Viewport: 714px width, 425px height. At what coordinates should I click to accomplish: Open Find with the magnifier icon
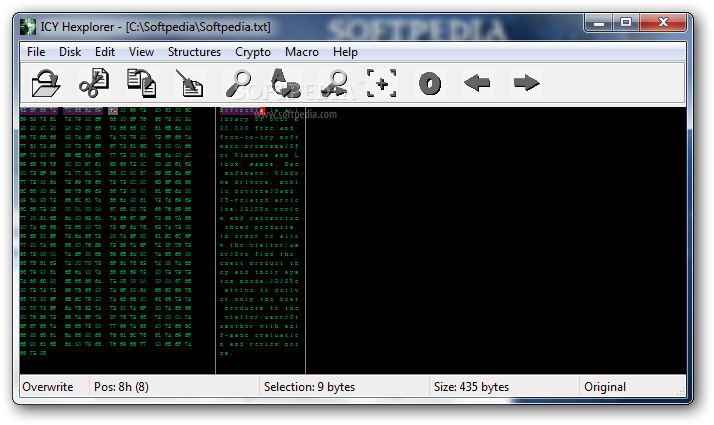pyautogui.click(x=239, y=83)
